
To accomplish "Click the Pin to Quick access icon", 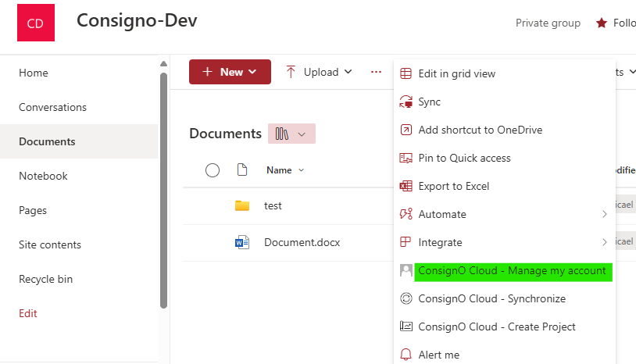I will coord(406,158).
